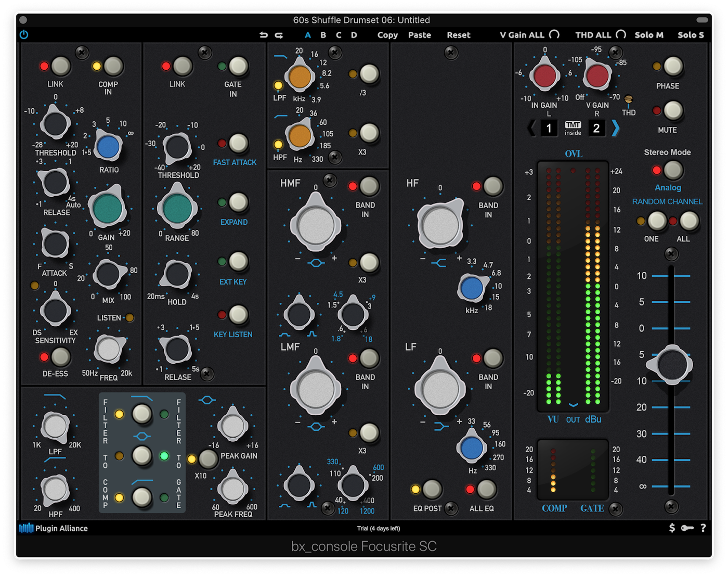728x576 pixels.
Task: Toggle the Stereo Mode Analog button
Action: pyautogui.click(x=673, y=170)
